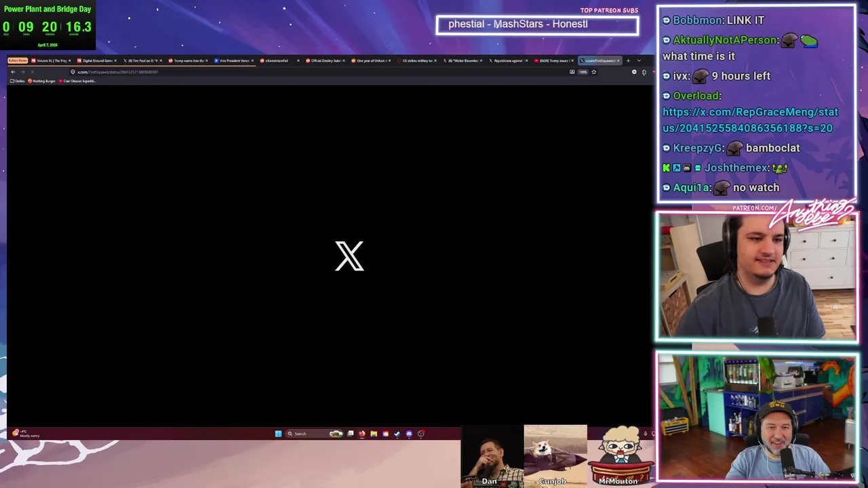Switch to the 'Trump issues' YouTube tab
The image size is (868, 488).
point(555,60)
